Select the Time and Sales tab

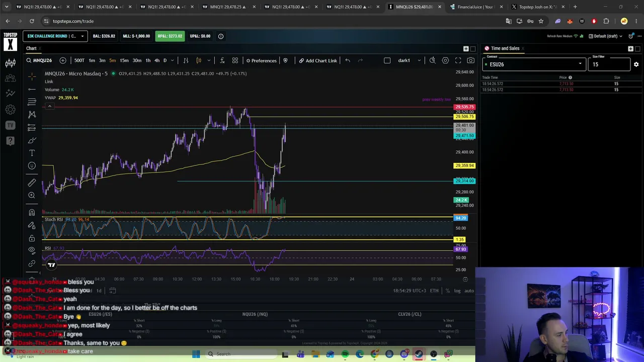click(505, 48)
